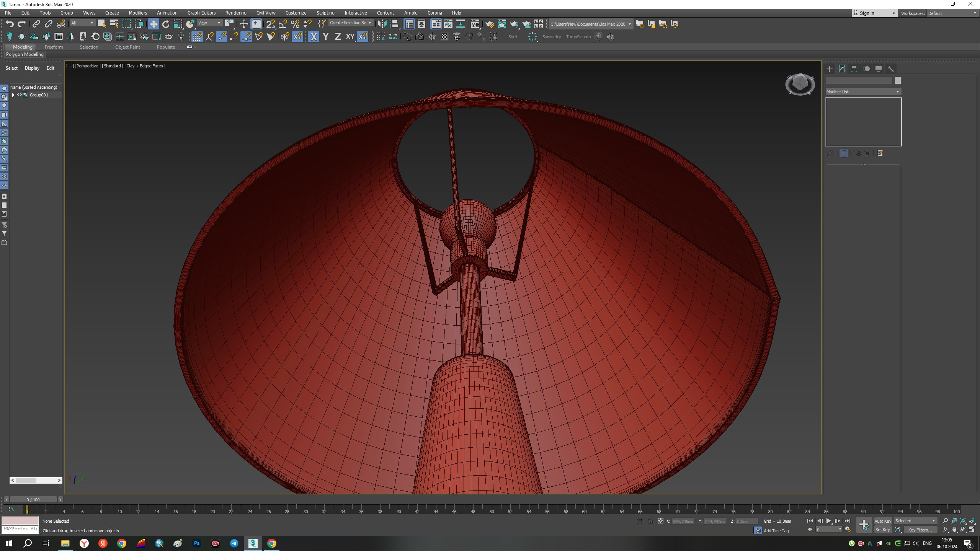
Task: Click Zoom Extents All Selected icon
Action: point(972,521)
